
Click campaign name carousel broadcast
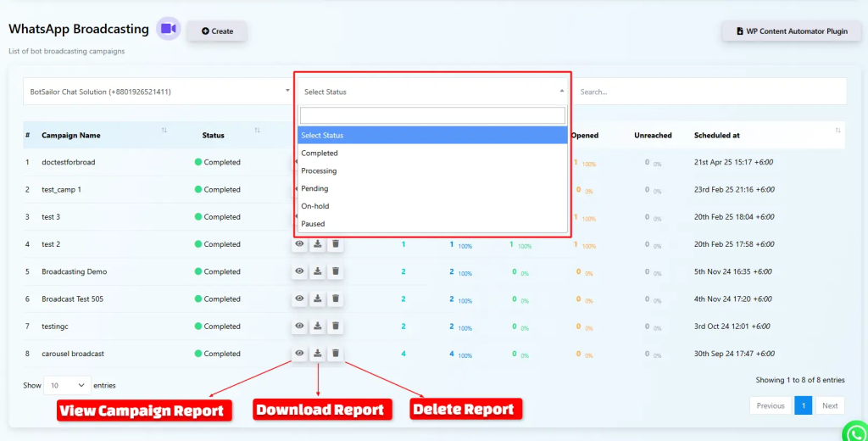click(73, 354)
